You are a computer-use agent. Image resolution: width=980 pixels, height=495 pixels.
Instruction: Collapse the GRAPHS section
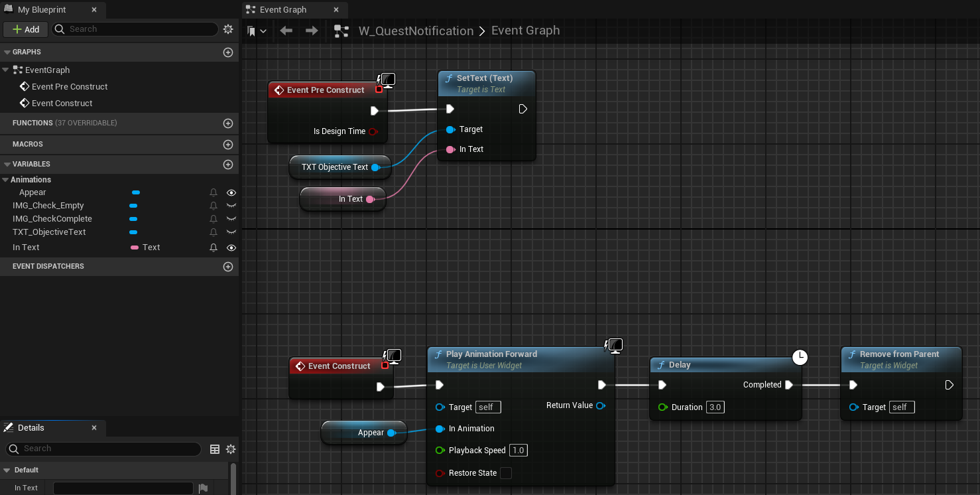[7, 52]
